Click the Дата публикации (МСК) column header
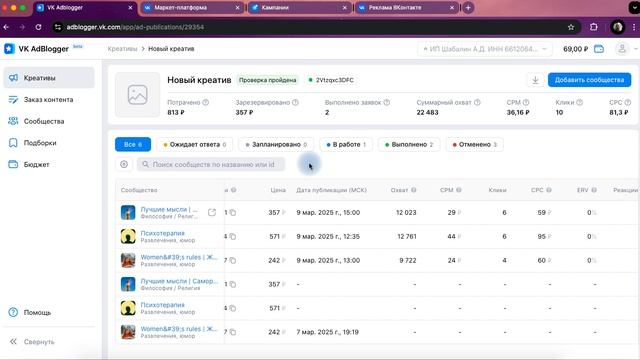 (x=331, y=190)
